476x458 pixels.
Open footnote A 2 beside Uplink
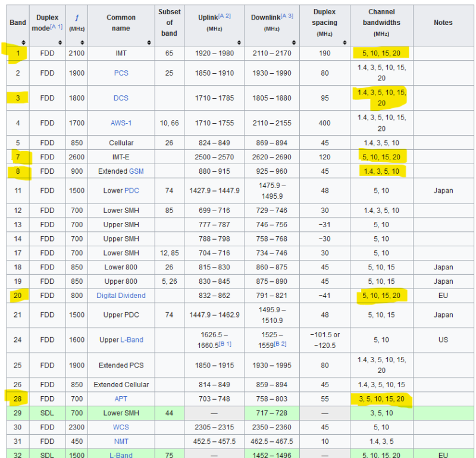coord(224,16)
